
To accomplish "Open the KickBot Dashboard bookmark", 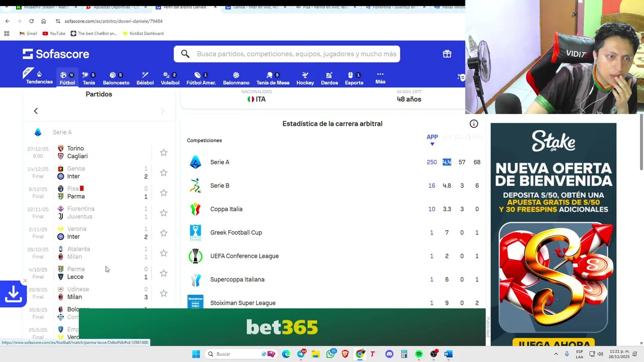I will pos(142,33).
